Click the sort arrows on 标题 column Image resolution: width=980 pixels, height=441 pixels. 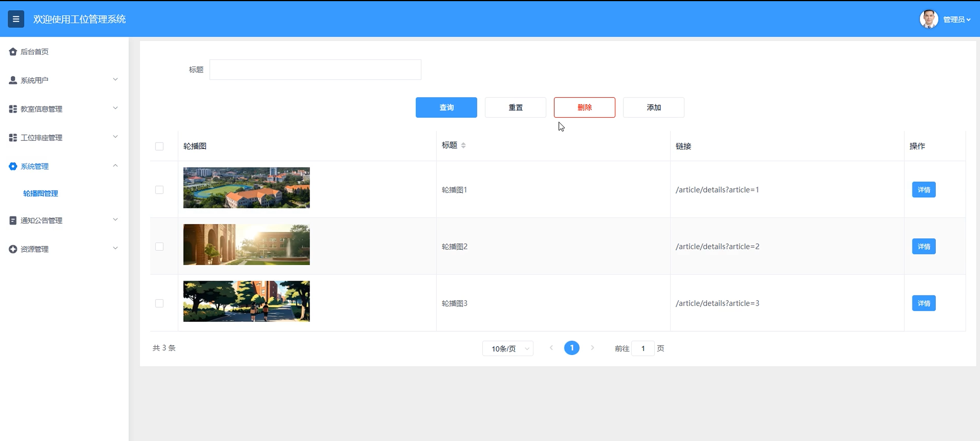point(463,145)
